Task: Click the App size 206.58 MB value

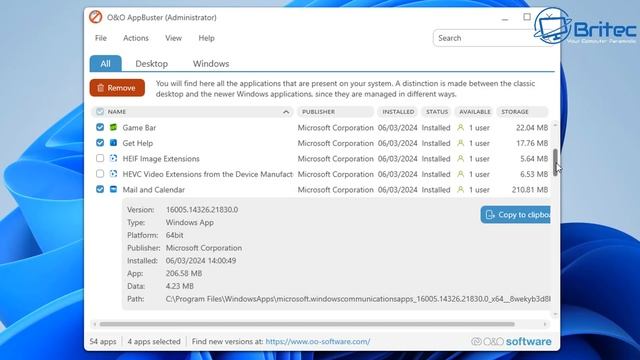Action: pyautogui.click(x=184, y=273)
